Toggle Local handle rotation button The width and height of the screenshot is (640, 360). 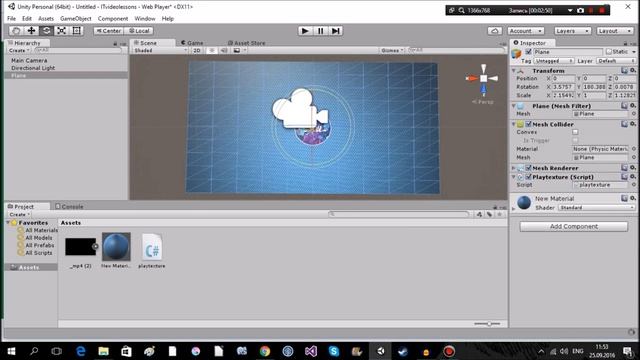point(139,31)
